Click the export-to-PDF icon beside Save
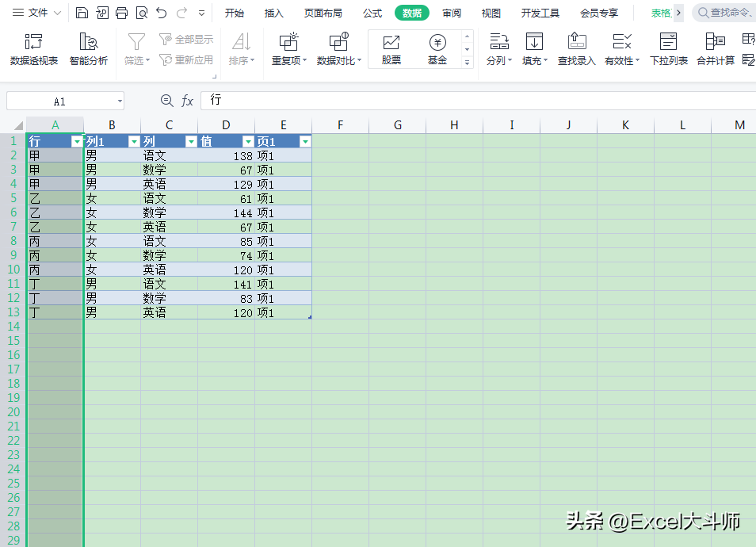The height and width of the screenshot is (547, 756). tap(102, 13)
